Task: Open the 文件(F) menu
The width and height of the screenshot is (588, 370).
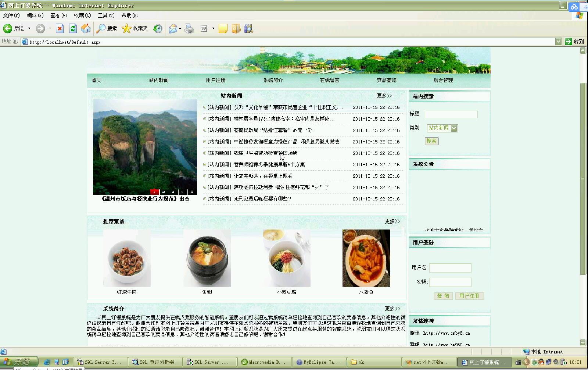Action: tap(11, 15)
